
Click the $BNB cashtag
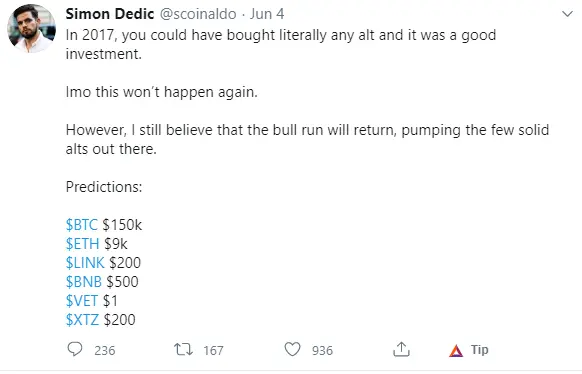coord(84,282)
